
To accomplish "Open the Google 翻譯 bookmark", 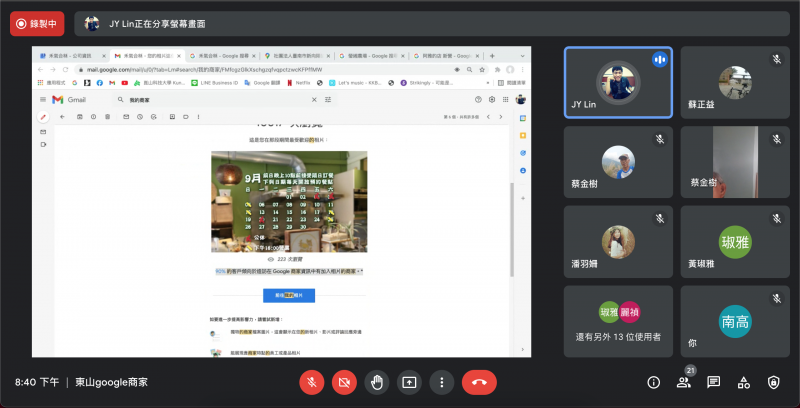I will [263, 83].
